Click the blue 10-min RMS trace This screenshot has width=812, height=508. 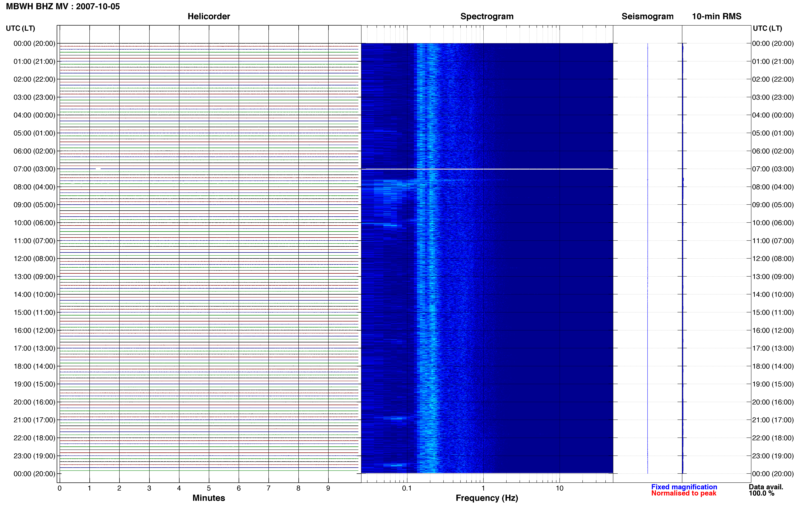coord(683,258)
